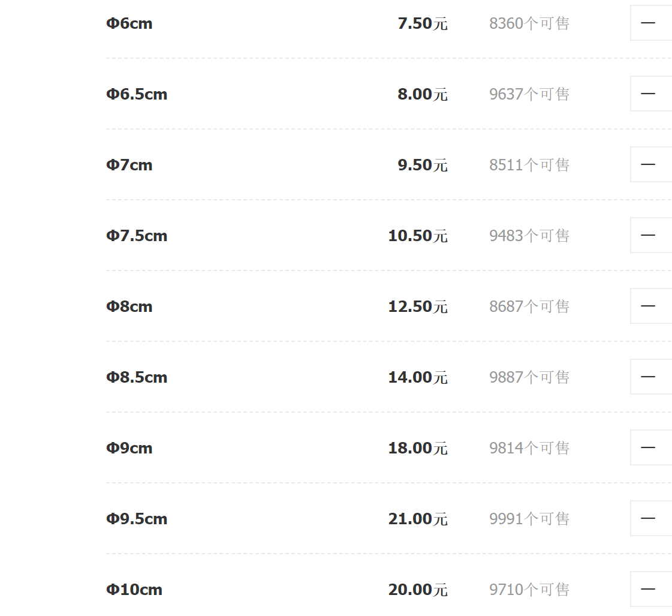
Task: Select the Φ6cm size label
Action: [129, 24]
